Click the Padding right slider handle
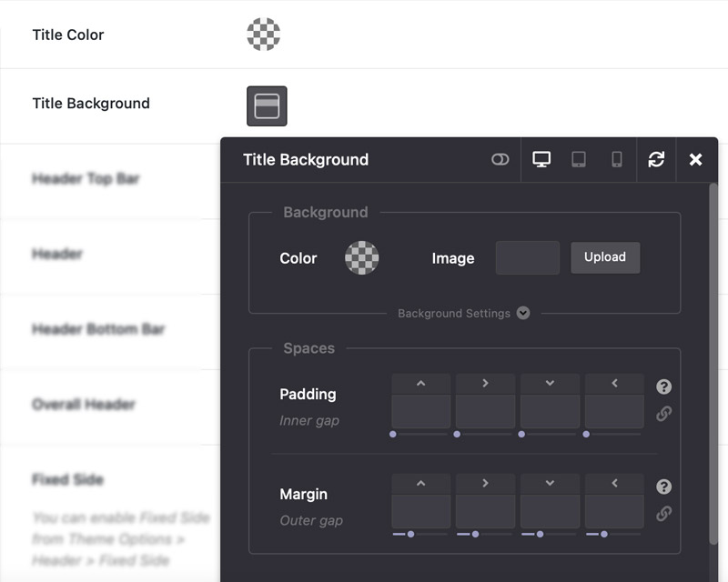 tap(457, 434)
